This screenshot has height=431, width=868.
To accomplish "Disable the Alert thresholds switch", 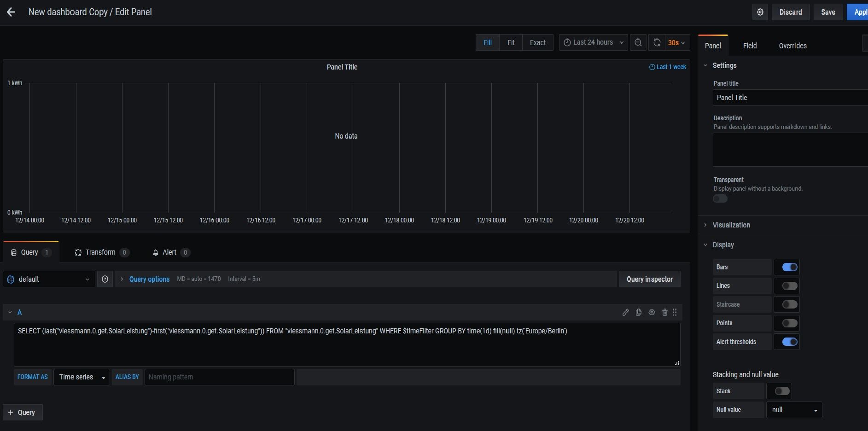I will pos(789,342).
